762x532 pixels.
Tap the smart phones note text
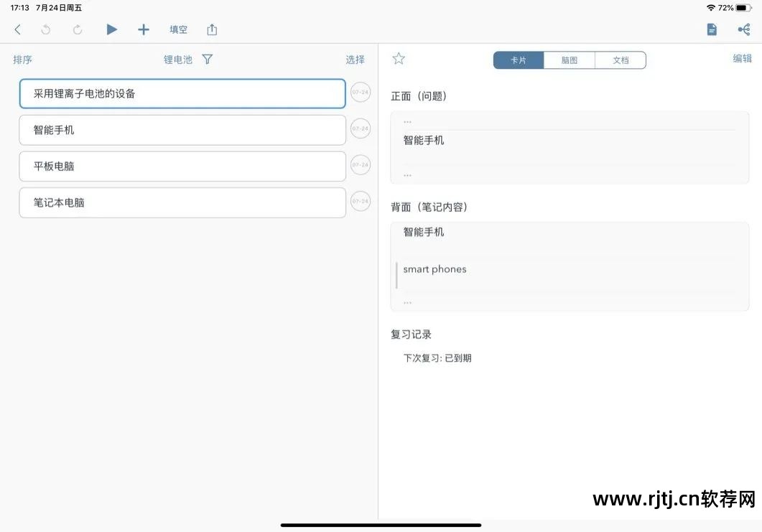click(x=435, y=269)
